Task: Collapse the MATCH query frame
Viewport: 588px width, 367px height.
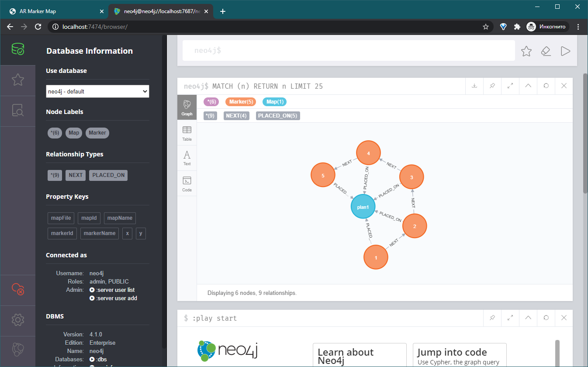Action: pos(528,86)
